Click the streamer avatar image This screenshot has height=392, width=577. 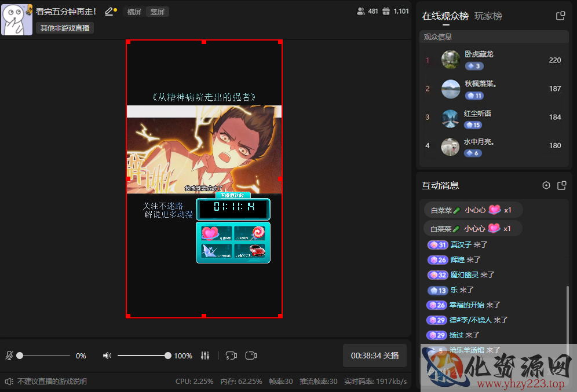17,20
